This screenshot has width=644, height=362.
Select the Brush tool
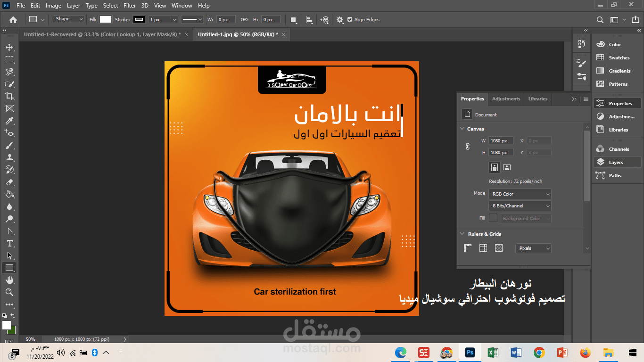pos(9,146)
